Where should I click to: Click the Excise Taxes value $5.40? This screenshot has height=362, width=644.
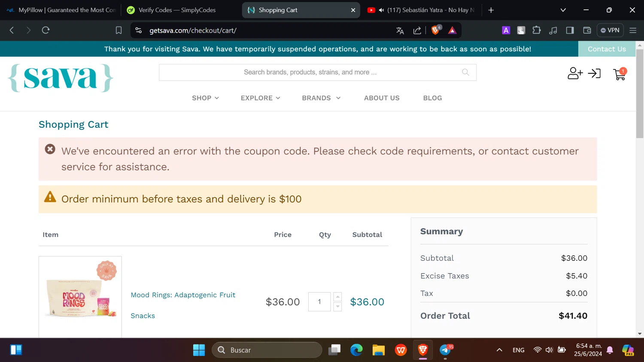point(577,276)
